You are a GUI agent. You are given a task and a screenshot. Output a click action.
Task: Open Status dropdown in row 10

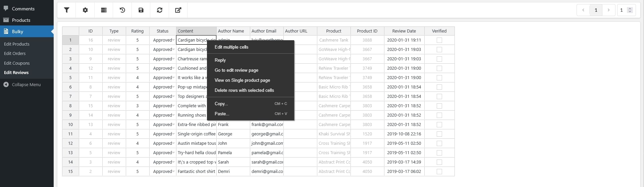pos(173,125)
